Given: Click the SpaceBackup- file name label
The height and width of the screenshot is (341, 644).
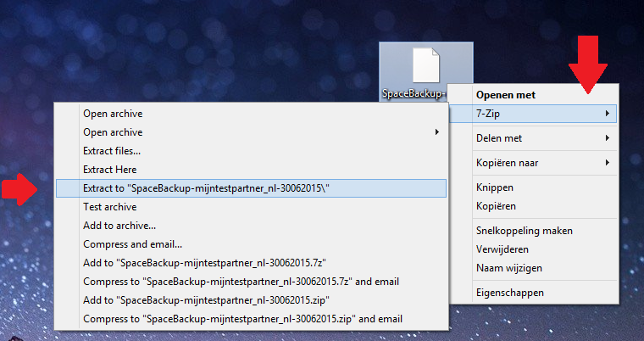Looking at the screenshot, I should [x=414, y=94].
